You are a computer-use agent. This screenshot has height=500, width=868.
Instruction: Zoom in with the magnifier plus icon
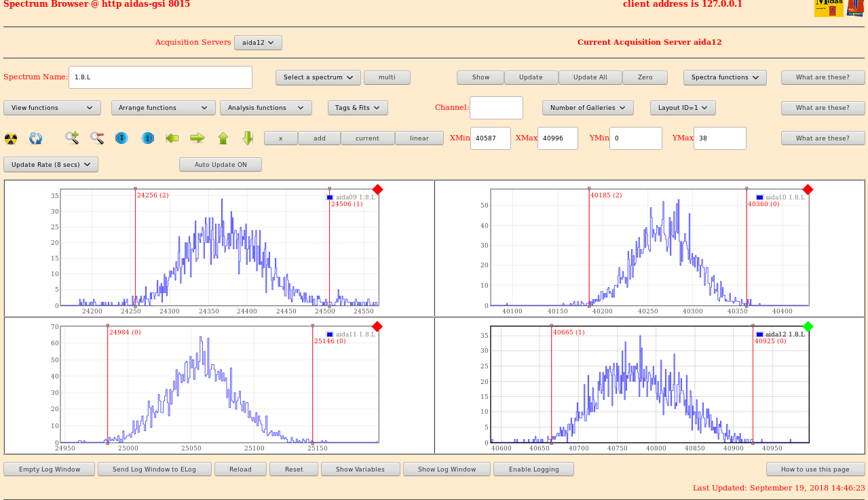coord(72,138)
